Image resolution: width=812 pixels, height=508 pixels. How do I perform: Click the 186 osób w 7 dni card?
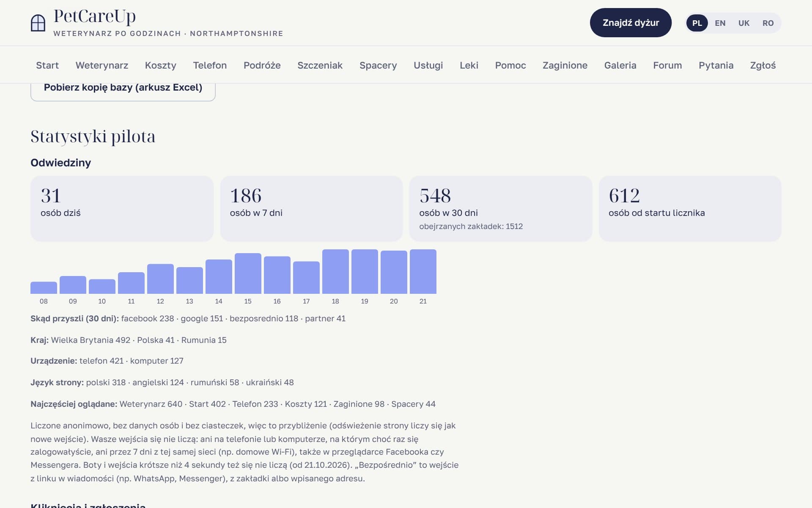(311, 209)
